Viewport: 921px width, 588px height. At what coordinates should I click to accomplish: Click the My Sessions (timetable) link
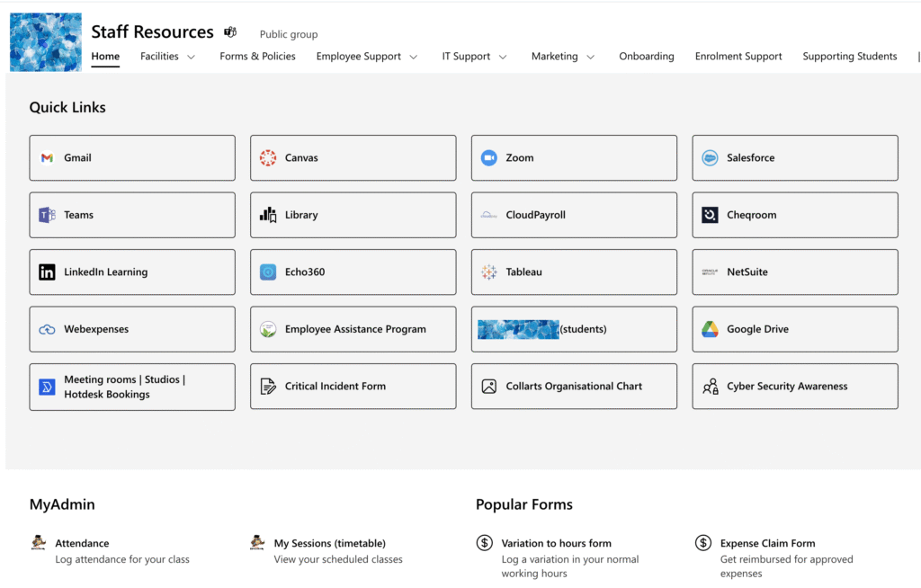pyautogui.click(x=329, y=543)
